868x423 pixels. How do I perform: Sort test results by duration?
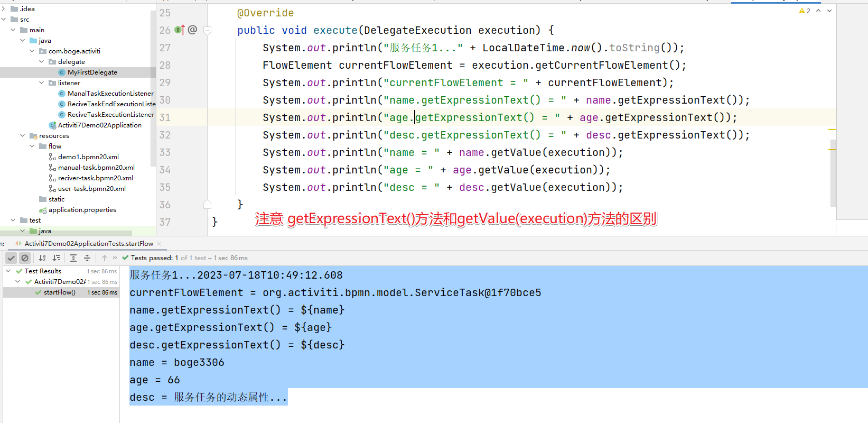pos(56,258)
